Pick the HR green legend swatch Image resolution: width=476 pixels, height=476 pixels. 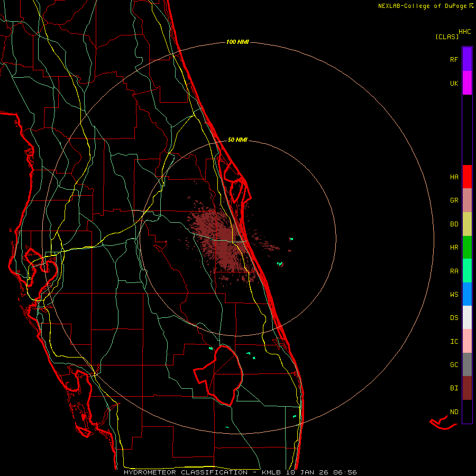467,248
